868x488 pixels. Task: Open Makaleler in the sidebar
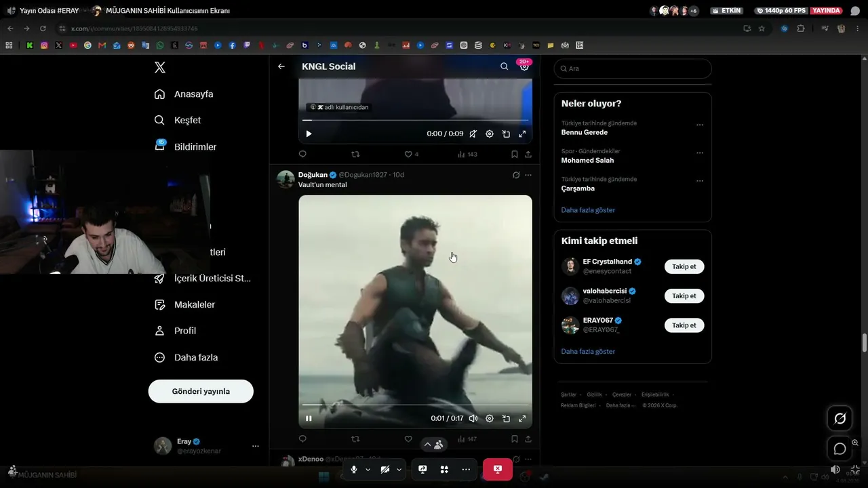(x=184, y=305)
